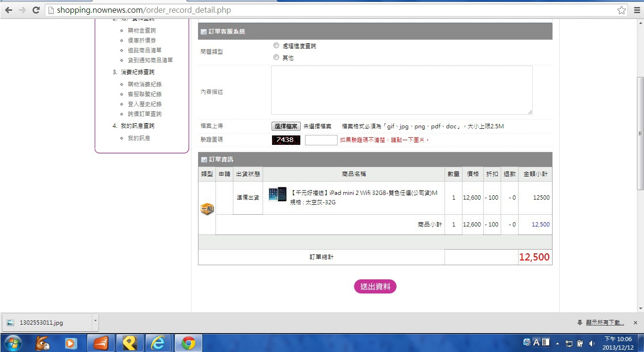Open the eMule donkey taskbar icon
The height and width of the screenshot is (352, 644).
[43, 344]
